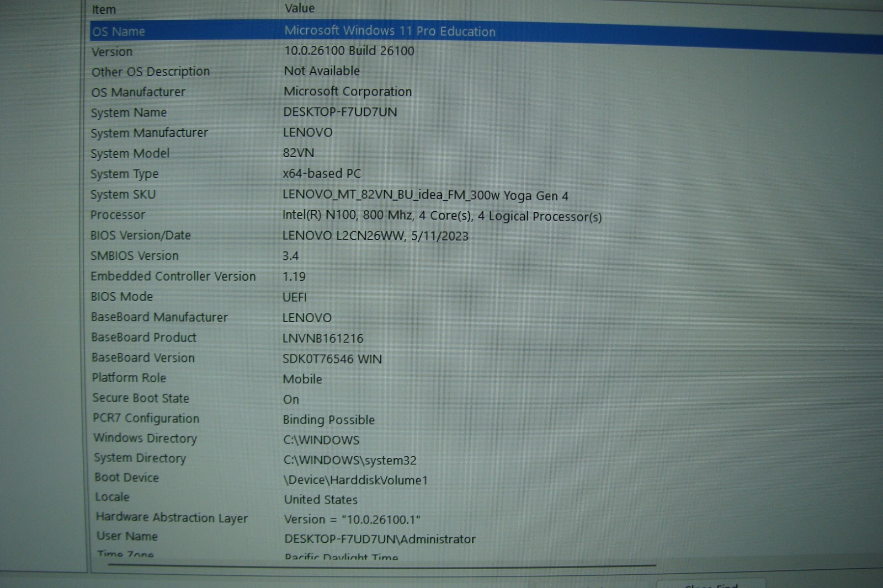Click the horizontal scrollbar under the list
The height and width of the screenshot is (588, 883).
pos(382,565)
